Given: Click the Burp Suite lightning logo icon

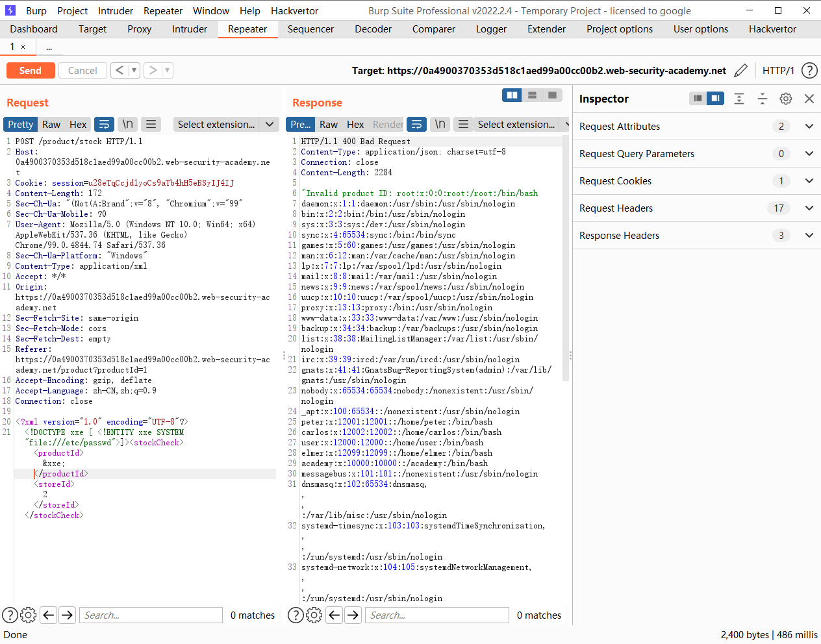Looking at the screenshot, I should (10, 10).
